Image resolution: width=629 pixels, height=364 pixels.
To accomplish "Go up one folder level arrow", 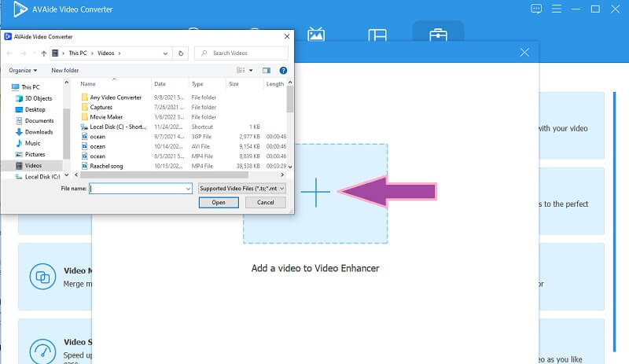I will pos(44,53).
